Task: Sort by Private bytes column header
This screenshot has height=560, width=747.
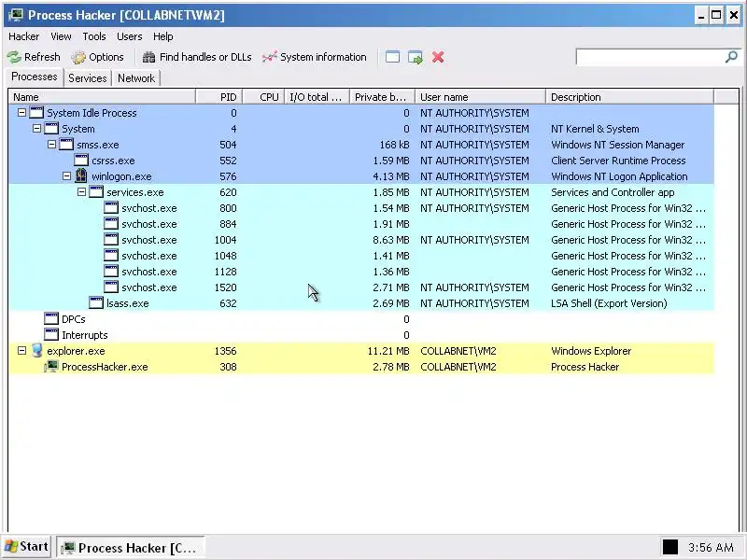Action: 383,97
